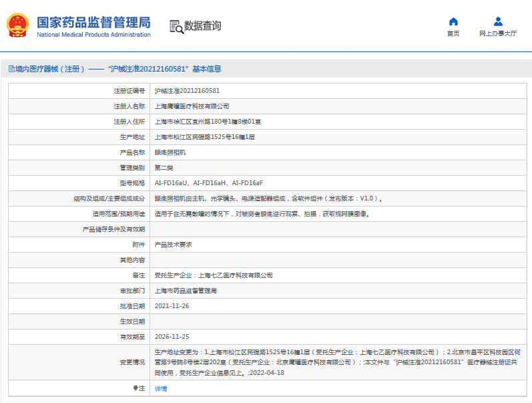Viewport: 532px width, 403px height.
Task: Click the 型号规格 label
Action: (132, 183)
